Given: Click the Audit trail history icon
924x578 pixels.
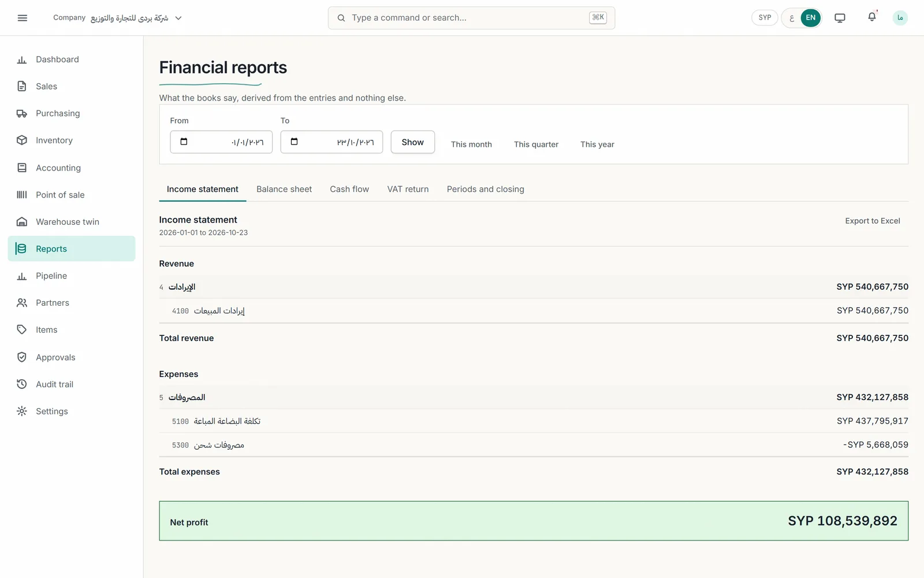Looking at the screenshot, I should pyautogui.click(x=22, y=384).
